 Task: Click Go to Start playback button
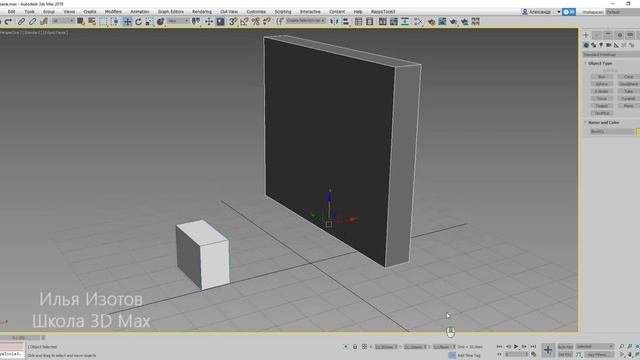[x=500, y=347]
